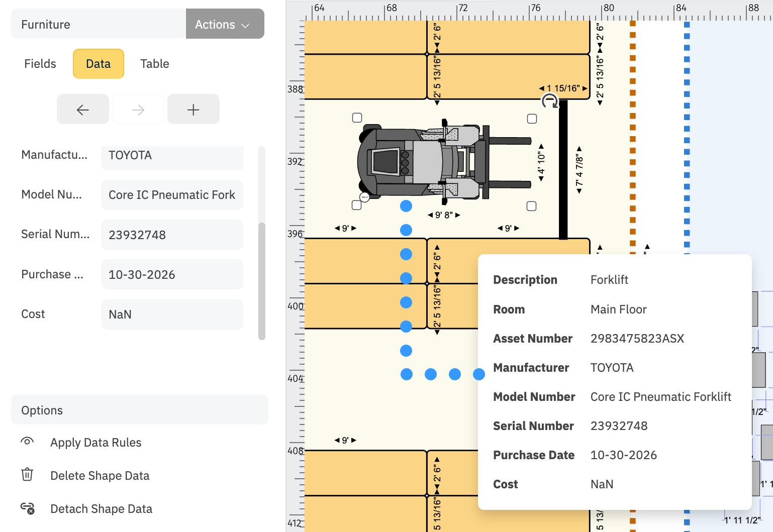Click forklift top-right selection handle
Screen dimensions: 773x532
(x=532, y=119)
